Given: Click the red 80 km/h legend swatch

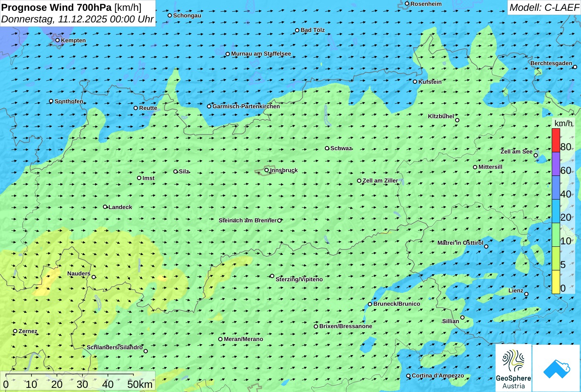Looking at the screenshot, I should tap(556, 140).
